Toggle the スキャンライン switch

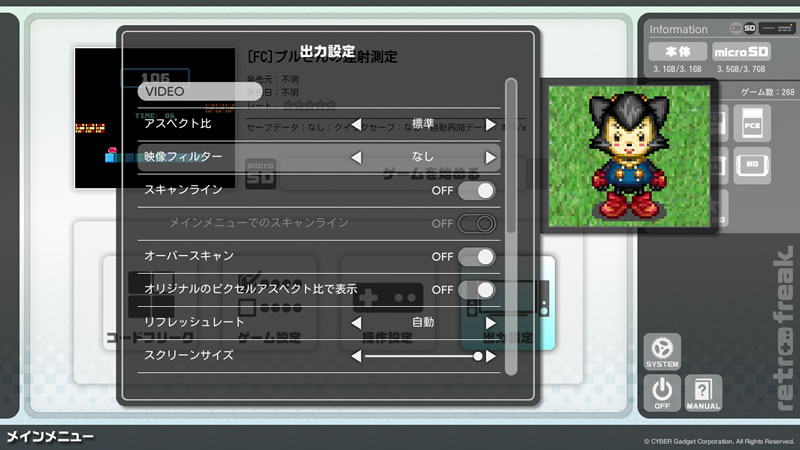click(x=476, y=190)
